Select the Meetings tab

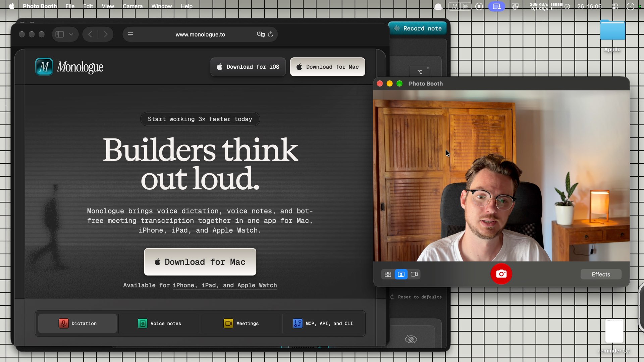click(241, 323)
